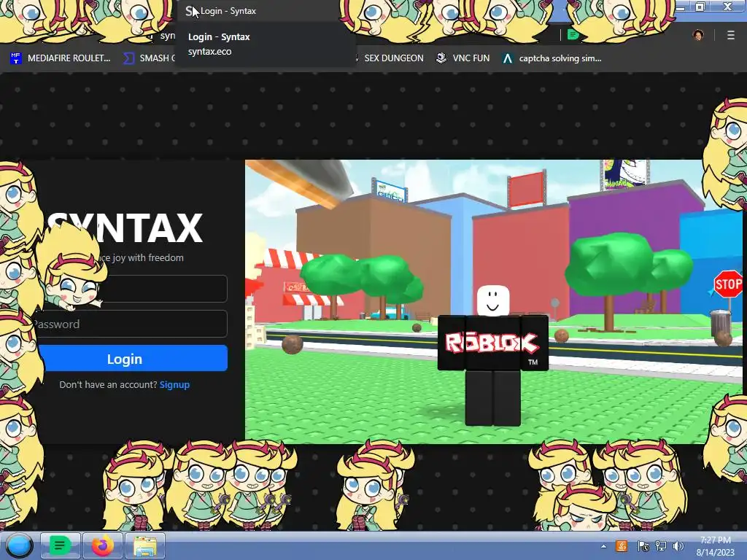This screenshot has height=560, width=747.
Task: Open the SMASH bookmark
Action: click(149, 58)
